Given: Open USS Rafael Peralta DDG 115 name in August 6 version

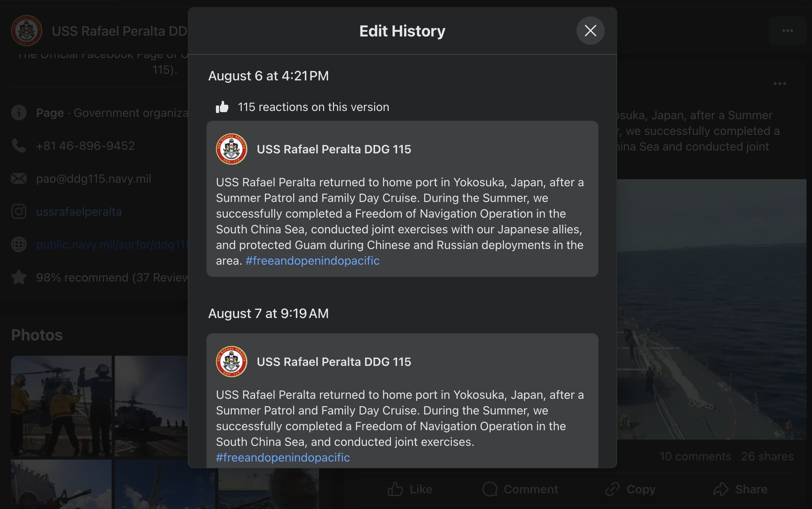Looking at the screenshot, I should tap(334, 149).
